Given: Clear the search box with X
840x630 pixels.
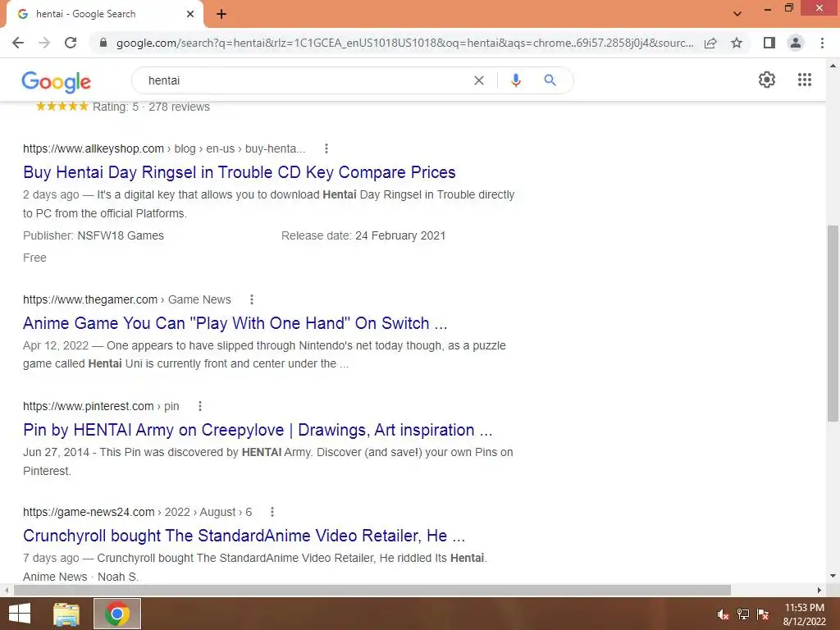Looking at the screenshot, I should [479, 80].
